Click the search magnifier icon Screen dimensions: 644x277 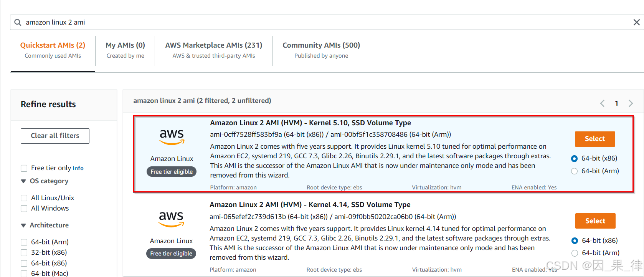coord(18,22)
